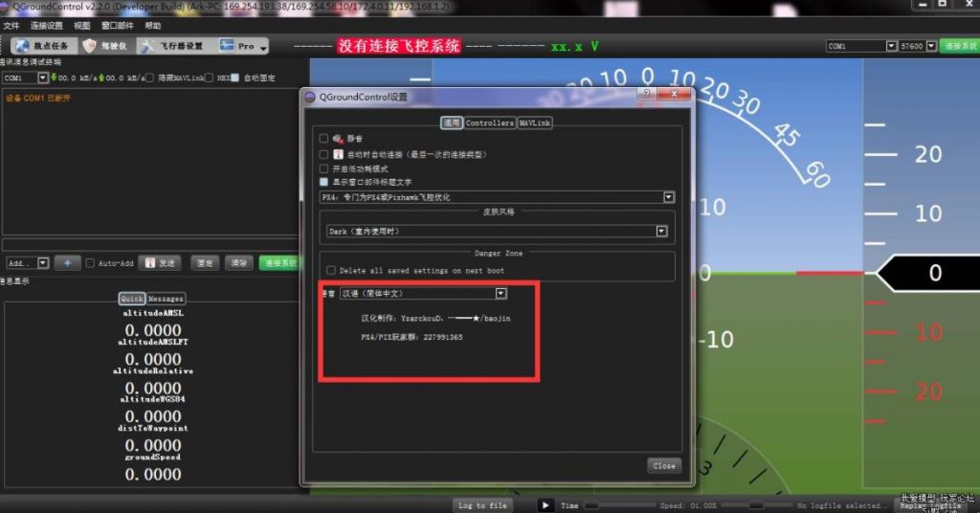Screen dimensions: 980x513
Task: Click the QGroundControl settings dialog icon
Action: tap(310, 97)
